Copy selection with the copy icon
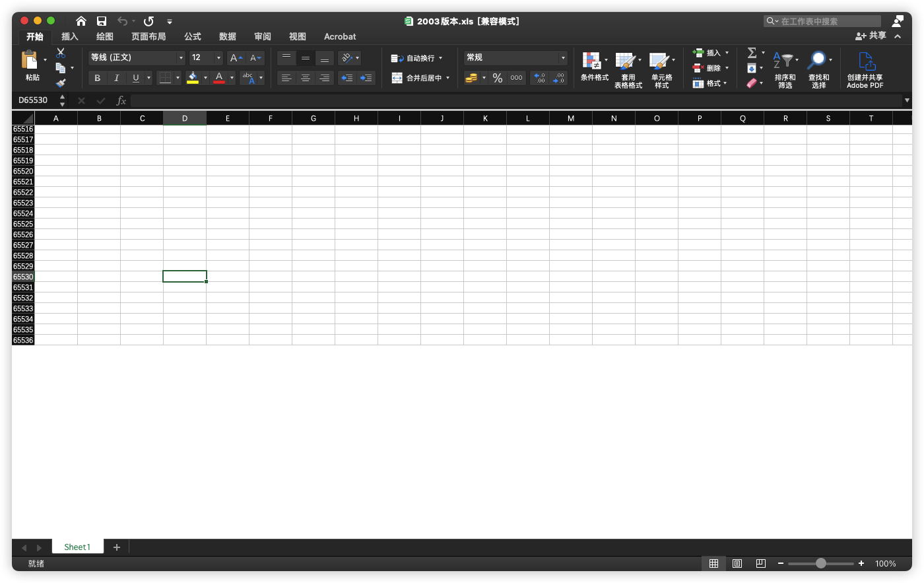Viewport: 924px width, 583px height. coord(61,68)
